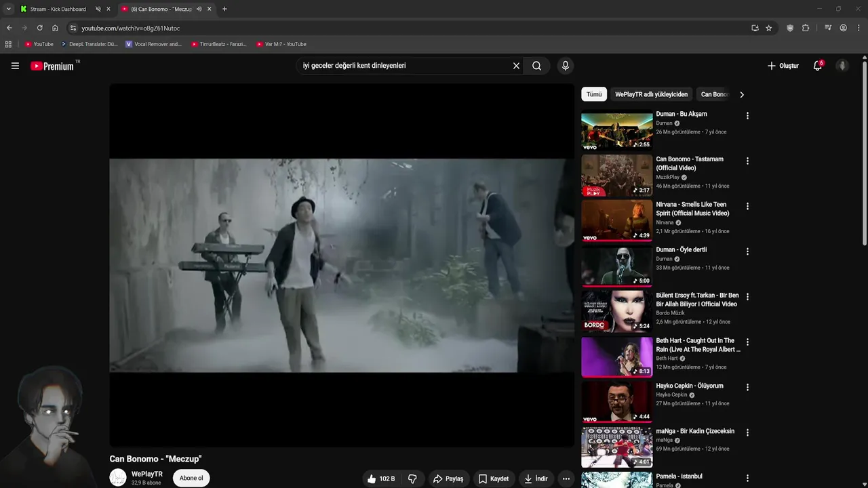Like the video with thumbs up
This screenshot has width=868, height=488.
point(381,479)
